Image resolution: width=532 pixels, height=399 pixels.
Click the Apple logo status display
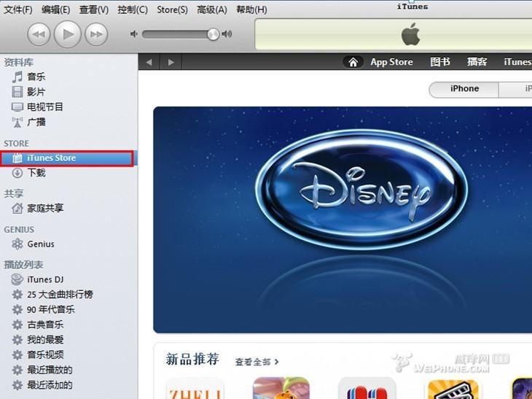410,34
